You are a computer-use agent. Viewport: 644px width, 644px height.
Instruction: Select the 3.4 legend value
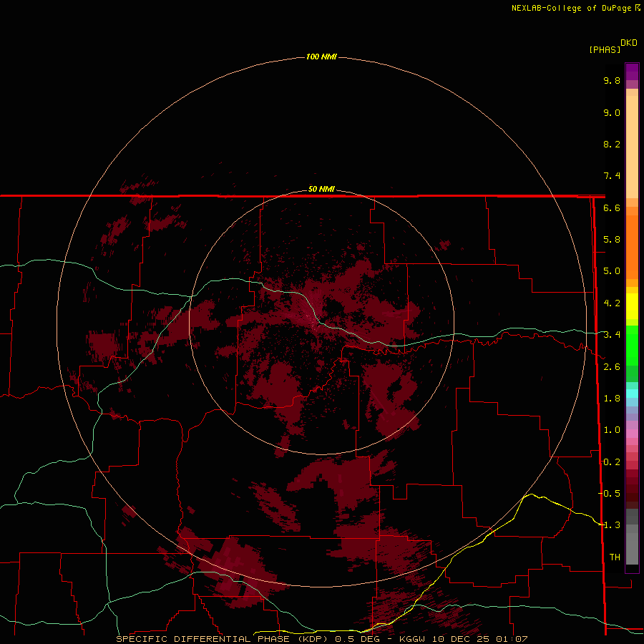coord(612,335)
